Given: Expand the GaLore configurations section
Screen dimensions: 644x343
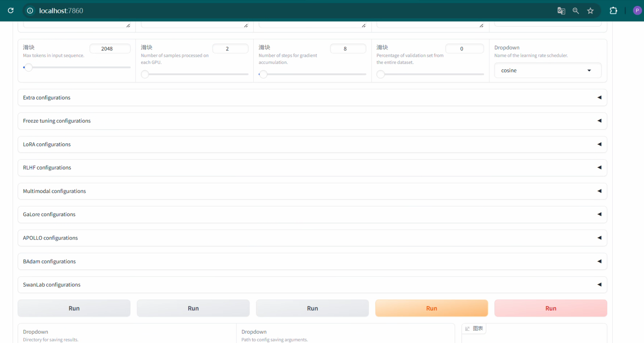Looking at the screenshot, I should click(312, 215).
